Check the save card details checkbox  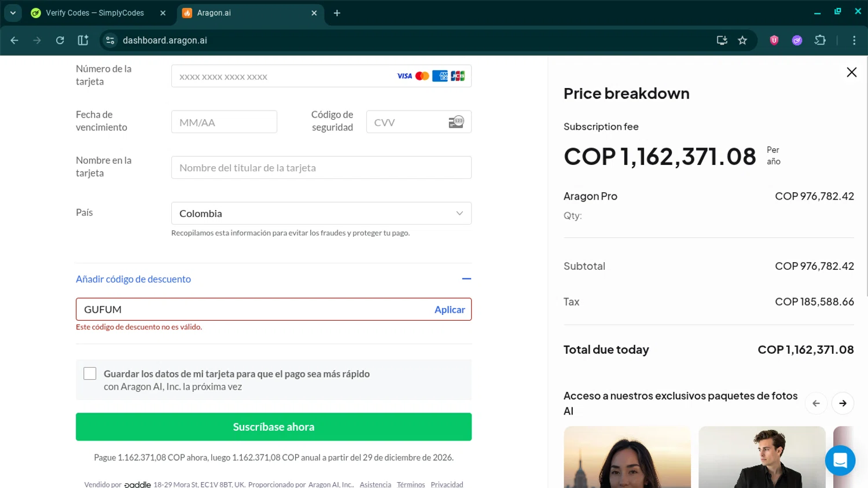coord(90,373)
